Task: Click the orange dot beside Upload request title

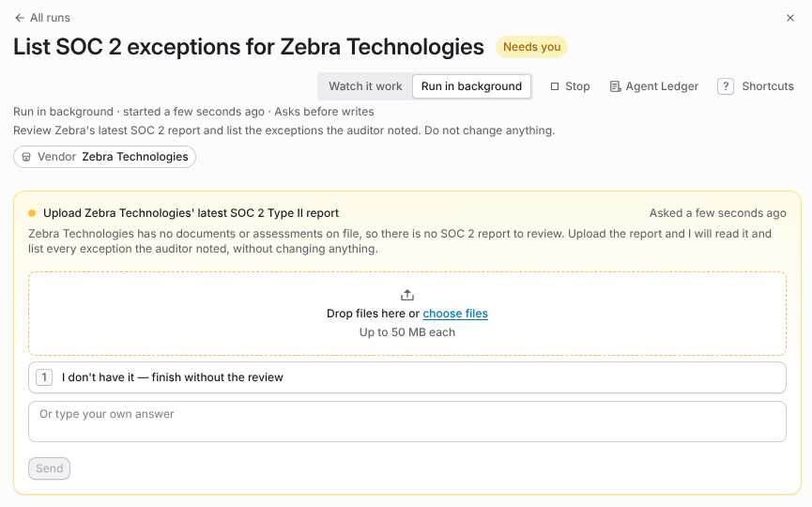Action: [32, 213]
